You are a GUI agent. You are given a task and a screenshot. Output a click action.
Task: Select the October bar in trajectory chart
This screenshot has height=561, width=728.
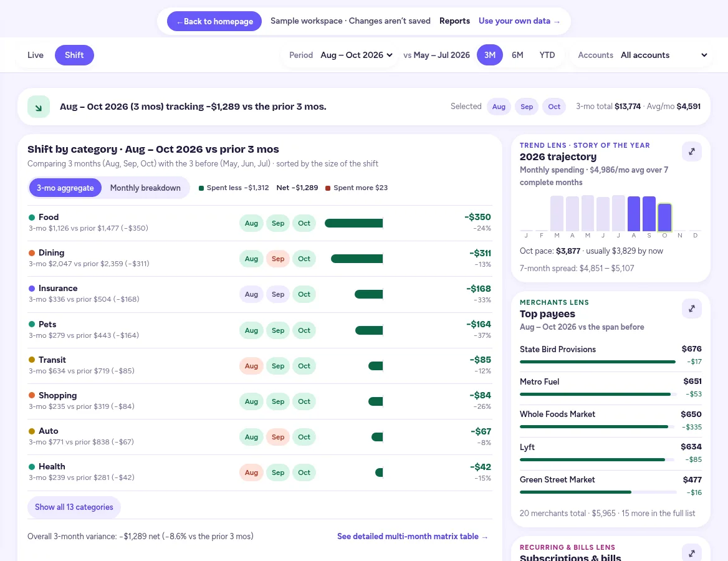(664, 218)
